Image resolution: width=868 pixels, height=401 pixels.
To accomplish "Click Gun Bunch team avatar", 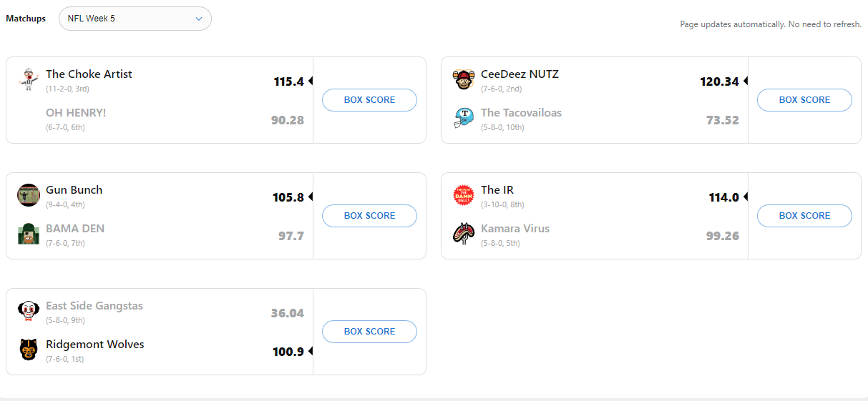I will (x=29, y=195).
